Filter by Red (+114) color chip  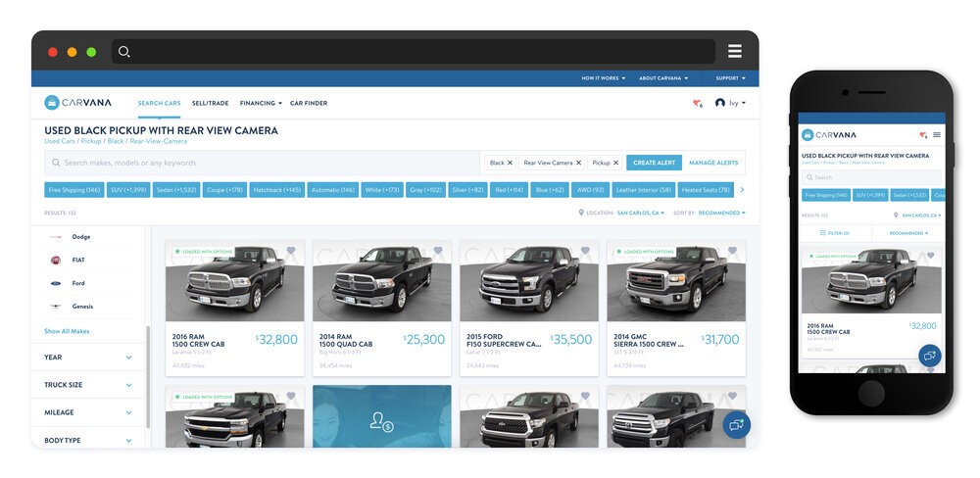coord(509,190)
